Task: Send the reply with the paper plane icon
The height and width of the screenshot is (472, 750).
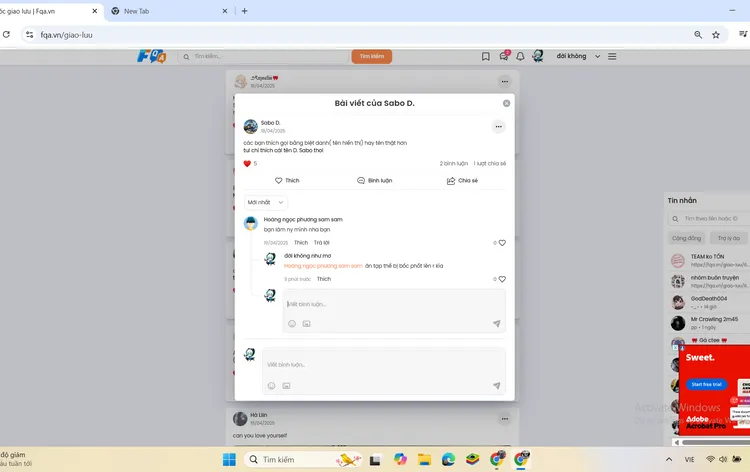Action: (x=496, y=324)
